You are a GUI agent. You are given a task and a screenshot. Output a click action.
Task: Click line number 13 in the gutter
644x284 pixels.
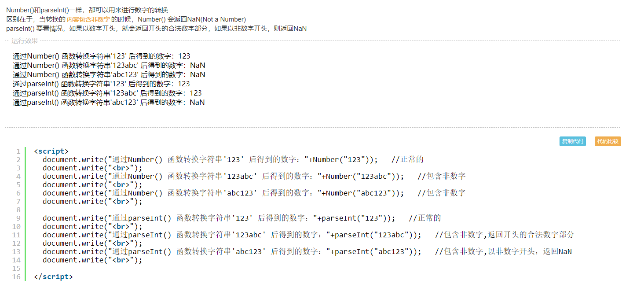tap(17, 252)
